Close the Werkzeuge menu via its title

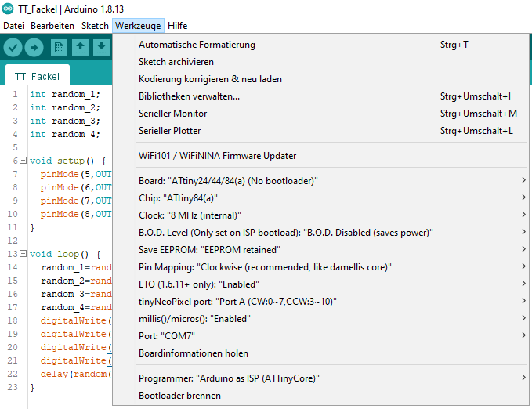tap(138, 26)
